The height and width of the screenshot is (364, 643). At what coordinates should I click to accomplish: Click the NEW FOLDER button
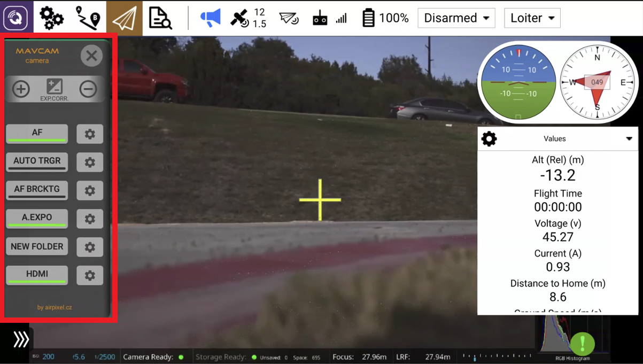point(37,246)
